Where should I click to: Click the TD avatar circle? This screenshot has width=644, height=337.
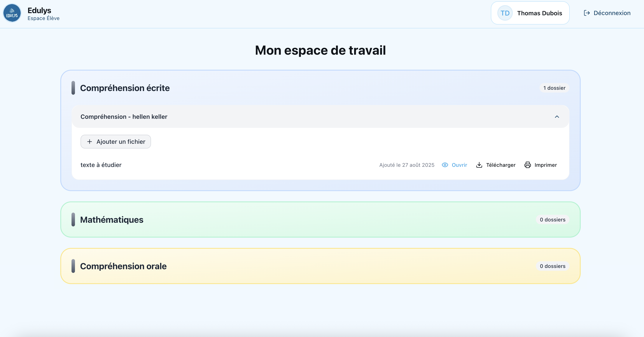coord(505,13)
